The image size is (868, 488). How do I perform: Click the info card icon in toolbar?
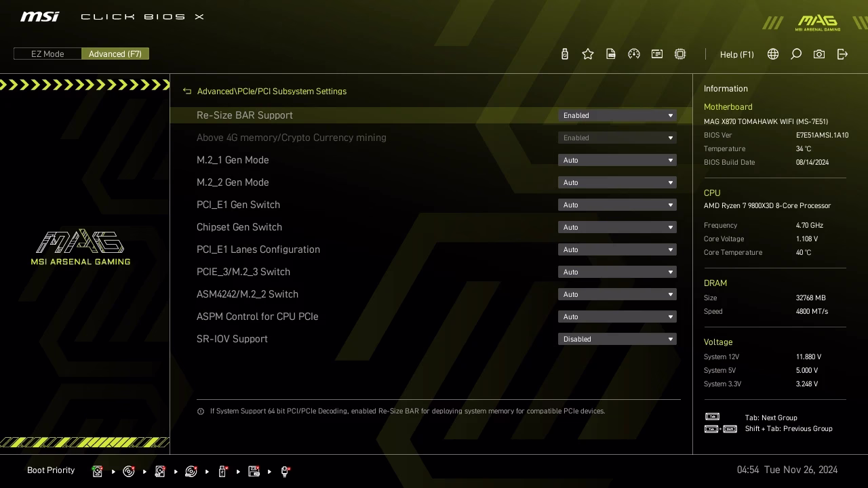point(657,54)
